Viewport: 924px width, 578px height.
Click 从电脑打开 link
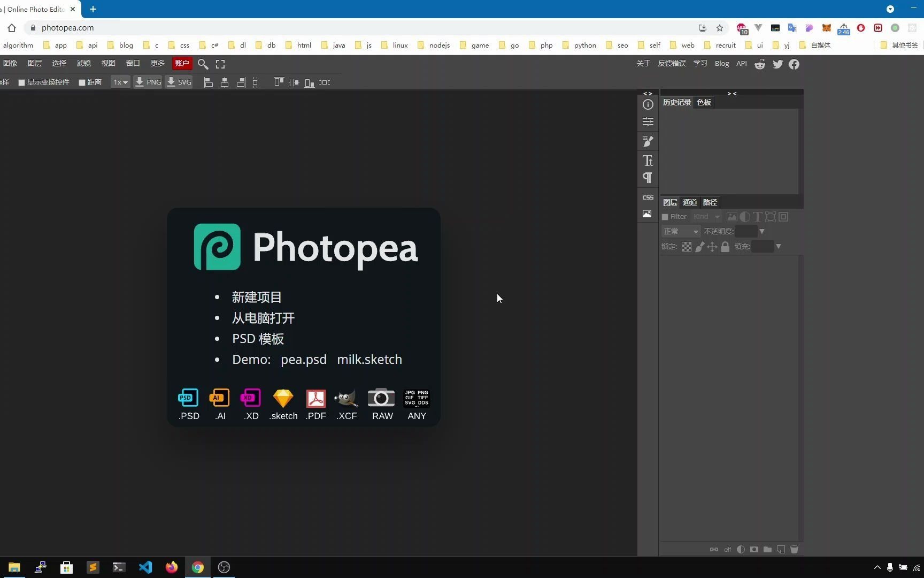(x=263, y=318)
